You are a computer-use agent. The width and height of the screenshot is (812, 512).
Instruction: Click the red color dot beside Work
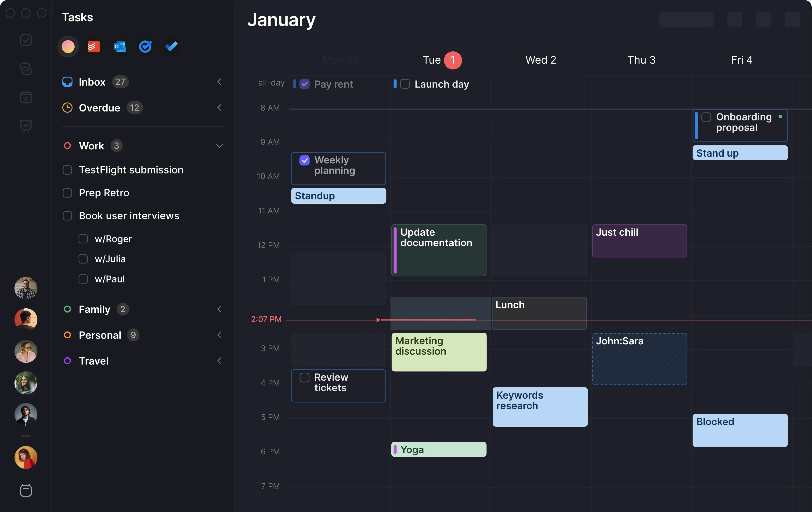[68, 146]
